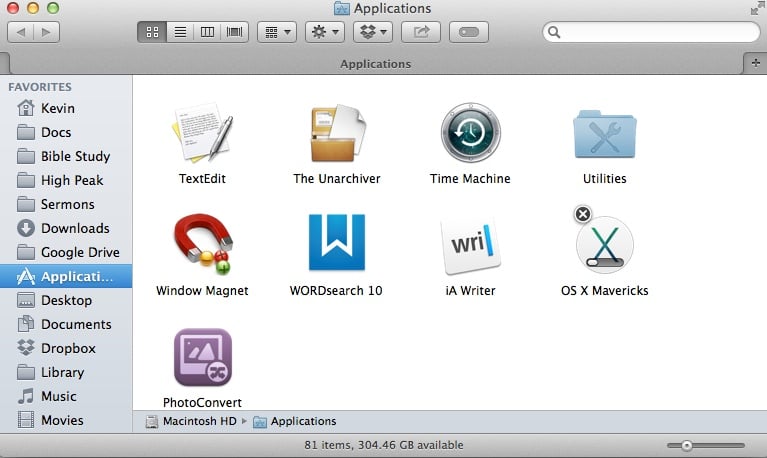The width and height of the screenshot is (767, 458).
Task: Open Movies in the sidebar
Action: (66, 420)
